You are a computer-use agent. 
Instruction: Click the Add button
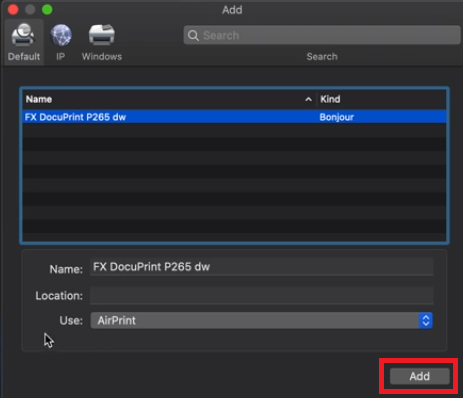coord(420,376)
